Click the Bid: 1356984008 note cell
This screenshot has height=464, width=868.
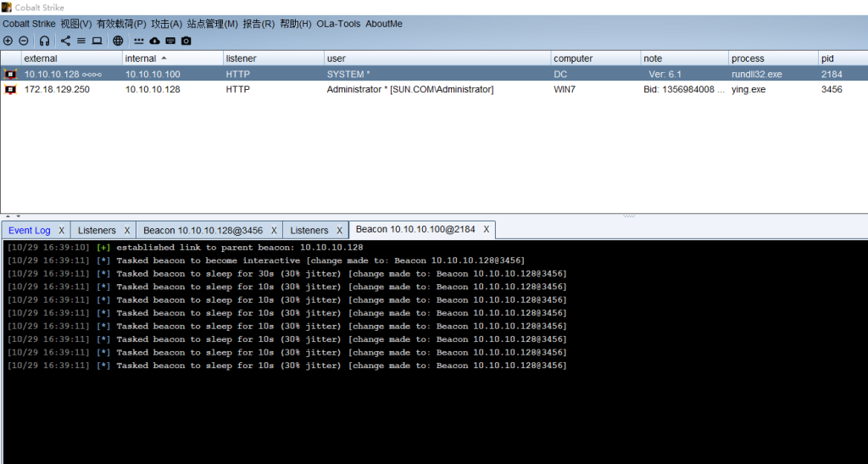(684, 89)
